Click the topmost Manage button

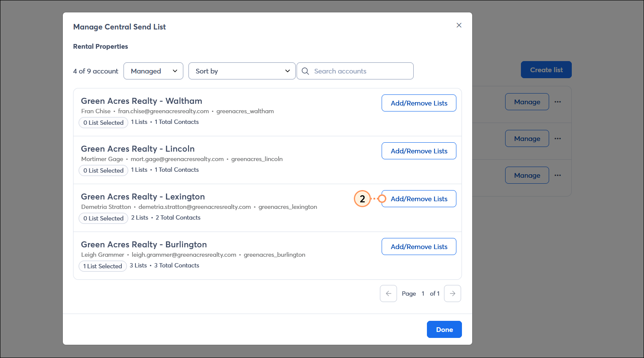pyautogui.click(x=527, y=102)
